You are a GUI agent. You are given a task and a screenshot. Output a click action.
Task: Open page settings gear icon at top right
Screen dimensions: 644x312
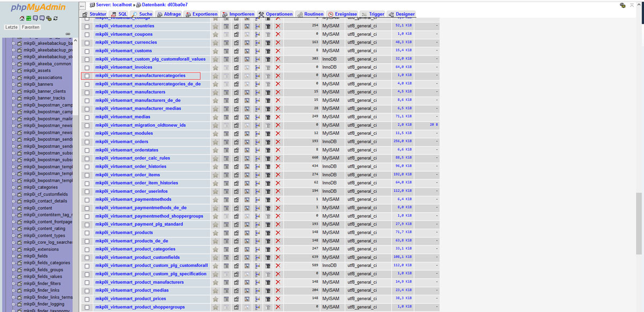[623, 5]
